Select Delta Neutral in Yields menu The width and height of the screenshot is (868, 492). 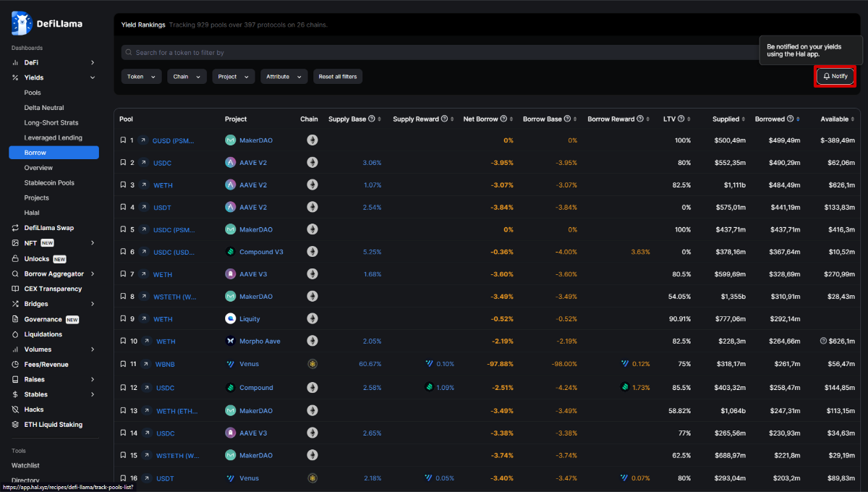coord(43,108)
